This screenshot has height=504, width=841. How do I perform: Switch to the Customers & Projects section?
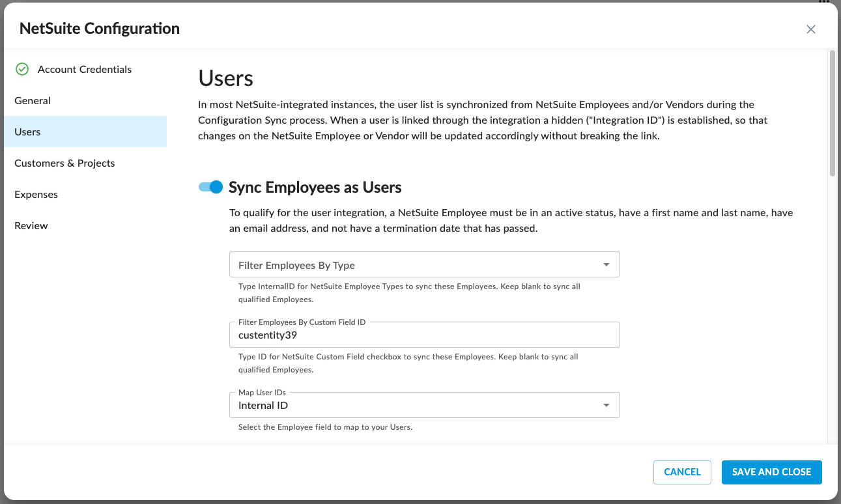64,163
